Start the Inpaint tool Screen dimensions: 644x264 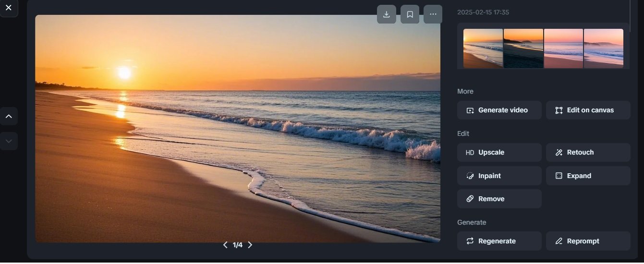point(499,176)
